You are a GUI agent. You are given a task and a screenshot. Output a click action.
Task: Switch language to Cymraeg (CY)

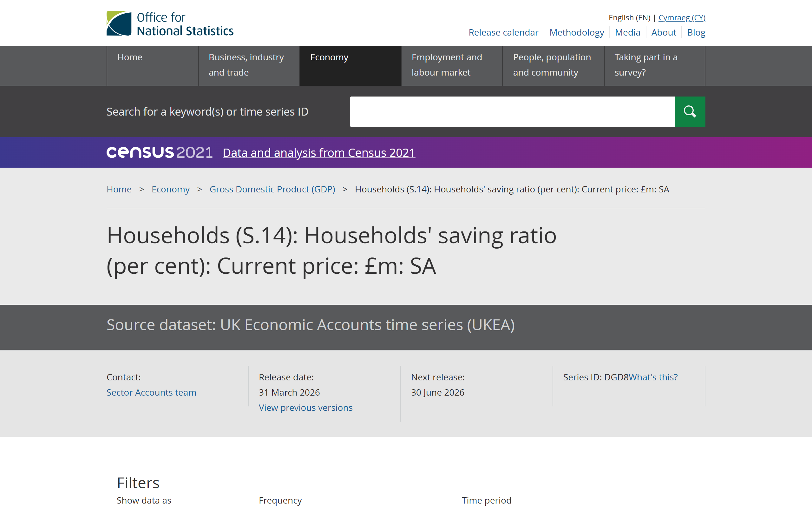pyautogui.click(x=681, y=17)
